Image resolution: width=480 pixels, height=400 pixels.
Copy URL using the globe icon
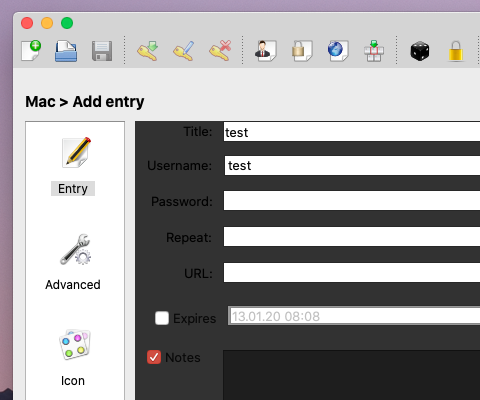(x=338, y=51)
